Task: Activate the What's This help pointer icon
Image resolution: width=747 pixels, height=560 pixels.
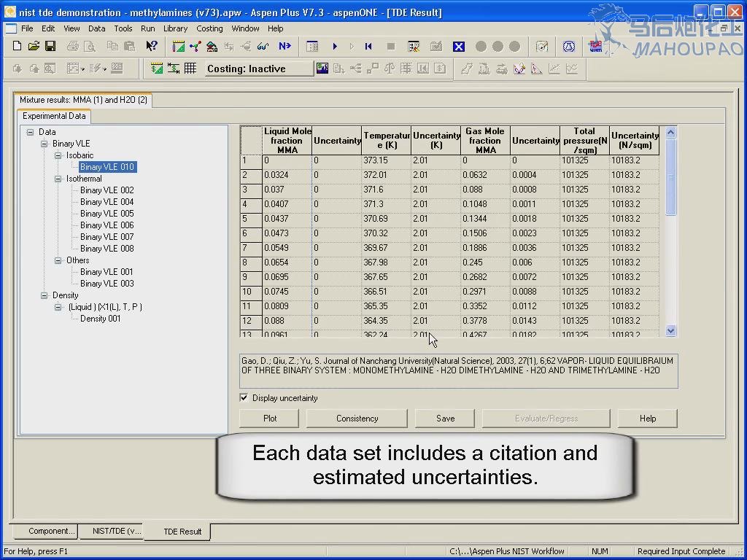Action: (152, 46)
